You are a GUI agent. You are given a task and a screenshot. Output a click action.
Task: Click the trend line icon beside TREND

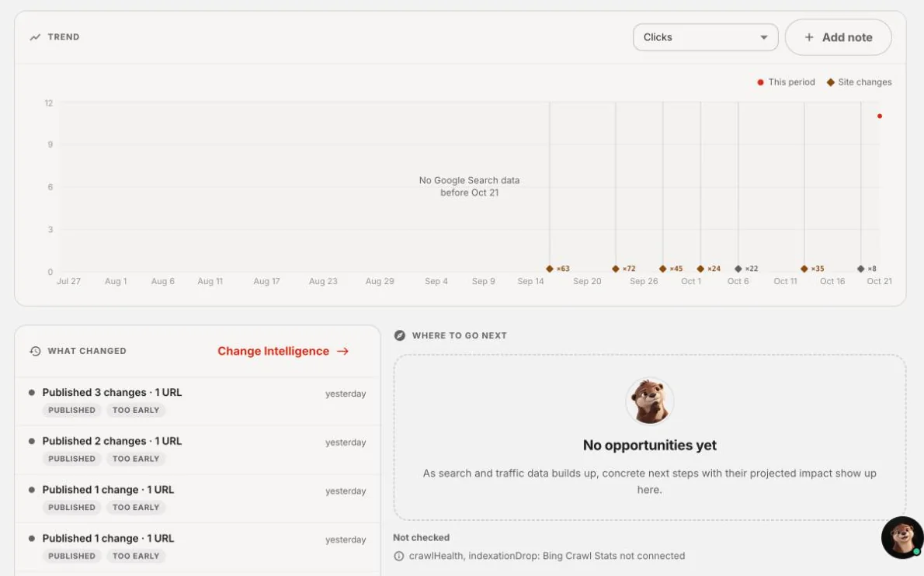[x=36, y=37]
